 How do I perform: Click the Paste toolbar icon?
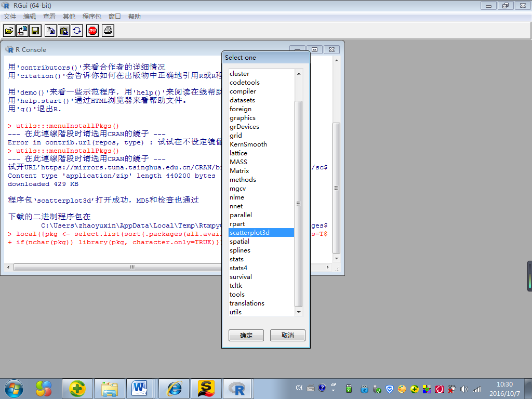tap(64, 31)
